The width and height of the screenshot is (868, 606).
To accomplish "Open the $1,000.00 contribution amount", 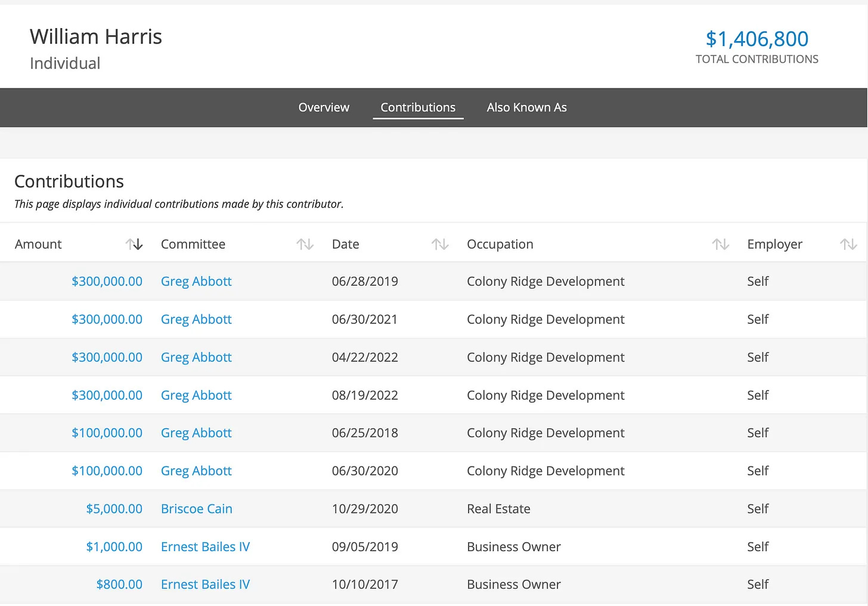I will tap(114, 546).
